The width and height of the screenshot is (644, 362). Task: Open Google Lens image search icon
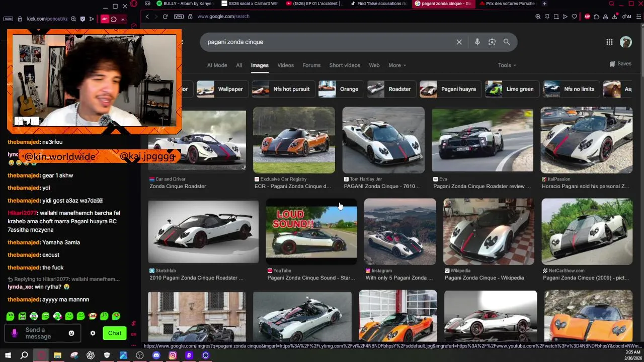click(x=492, y=42)
